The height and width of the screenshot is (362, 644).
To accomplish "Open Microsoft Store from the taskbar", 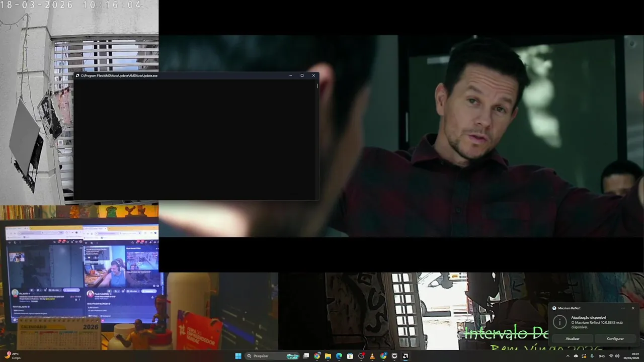I will coord(350,356).
